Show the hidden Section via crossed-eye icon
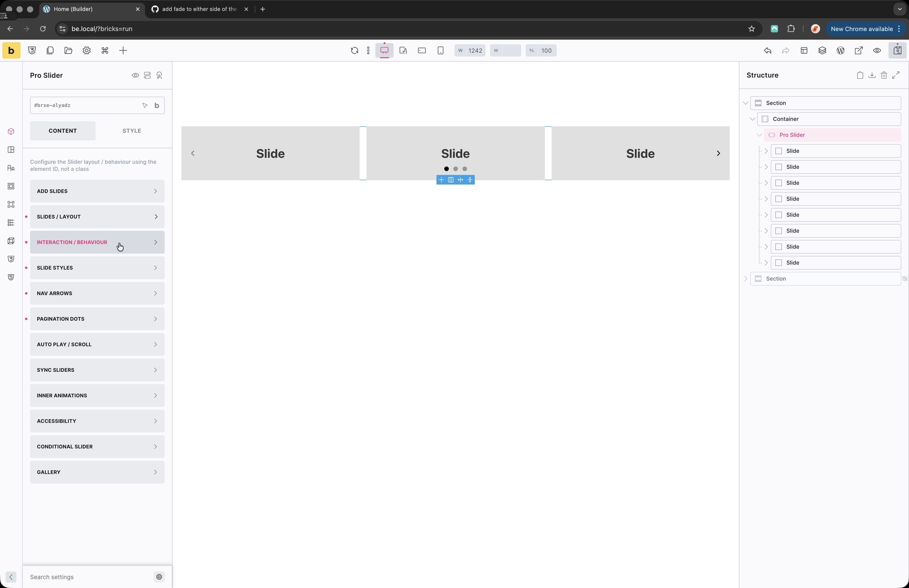 point(904,279)
